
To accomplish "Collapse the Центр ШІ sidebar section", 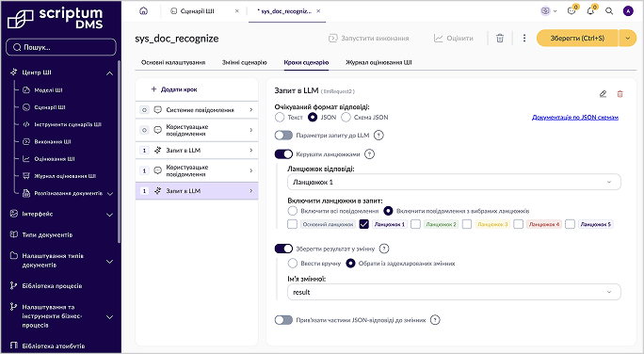I will pyautogui.click(x=109, y=73).
